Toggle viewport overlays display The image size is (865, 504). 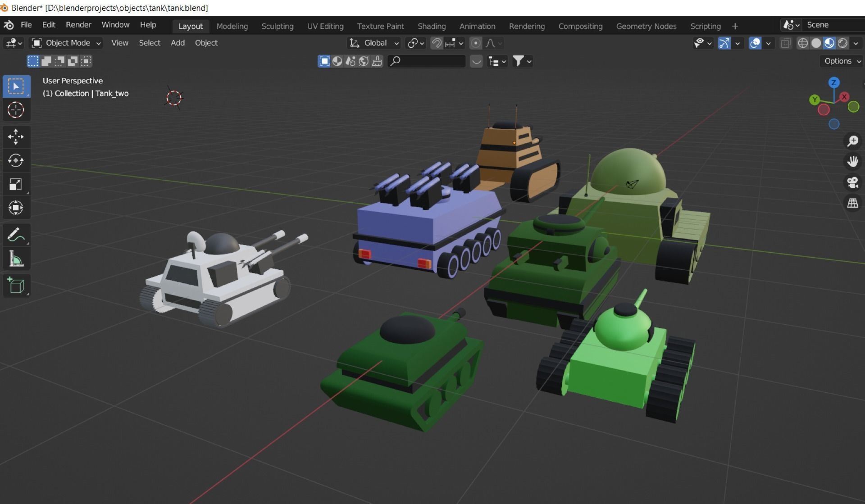coord(755,43)
